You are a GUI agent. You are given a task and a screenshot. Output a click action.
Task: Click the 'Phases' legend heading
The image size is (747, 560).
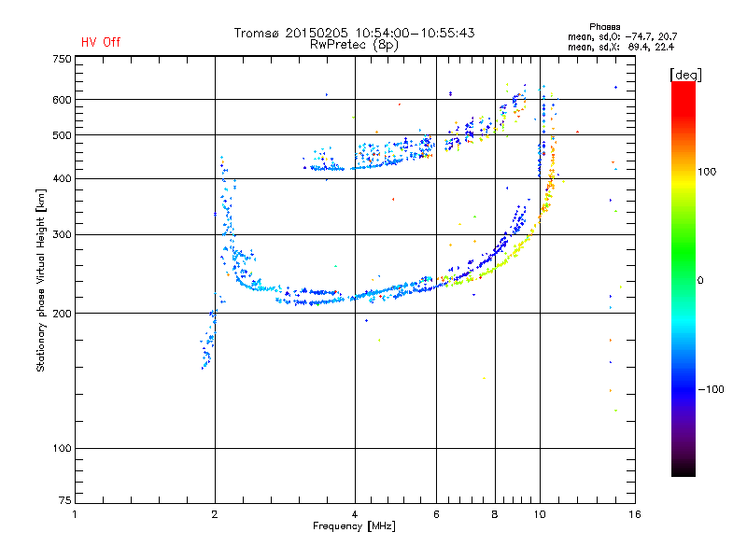tap(604, 27)
